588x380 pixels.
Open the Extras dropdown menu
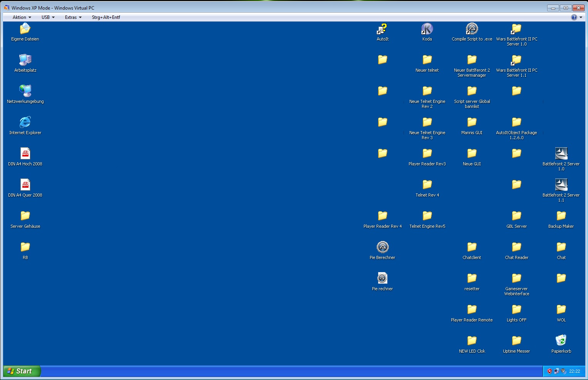73,17
